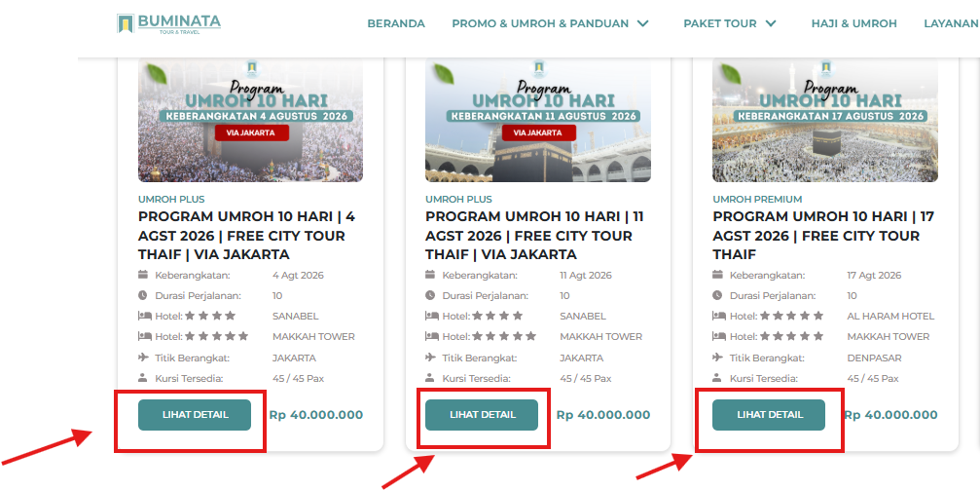The image size is (980, 490).
Task: Open the 17 Agustus 2026 Umroh banner image
Action: coord(825,121)
